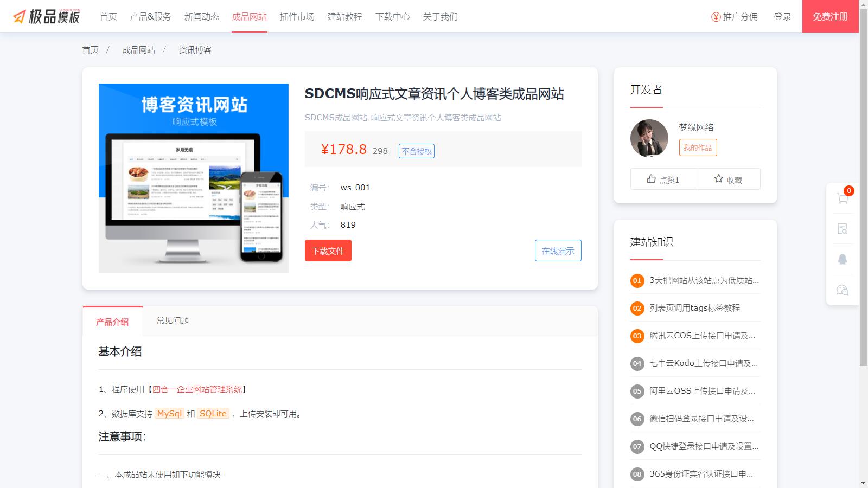This screenshot has width=868, height=488.
Task: Open the shopping cart icon in floating sidebar
Action: [x=843, y=198]
